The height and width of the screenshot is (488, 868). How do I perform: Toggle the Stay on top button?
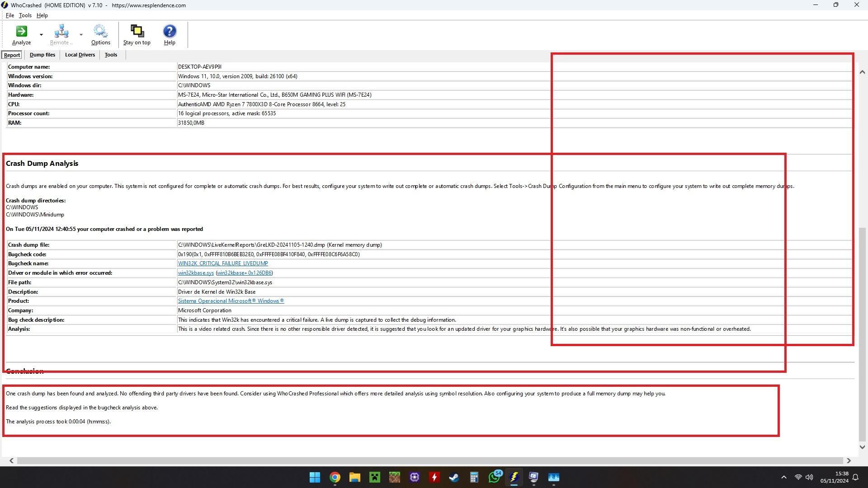pyautogui.click(x=137, y=35)
